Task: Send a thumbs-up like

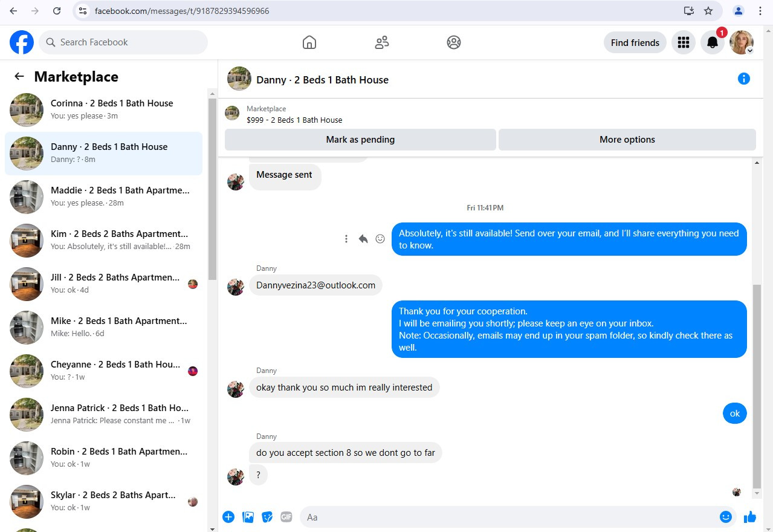Action: coord(750,517)
